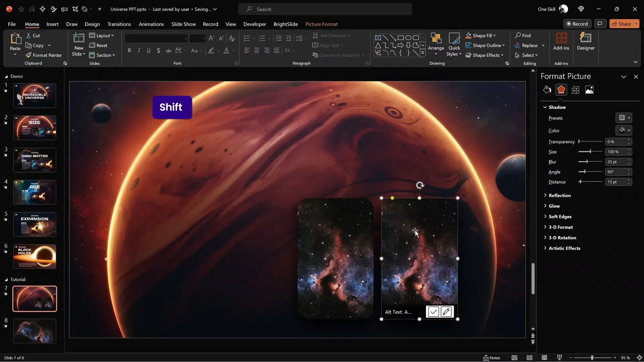The width and height of the screenshot is (644, 362).
Task: Toggle Normal view in status bar
Action: pyautogui.click(x=514, y=358)
